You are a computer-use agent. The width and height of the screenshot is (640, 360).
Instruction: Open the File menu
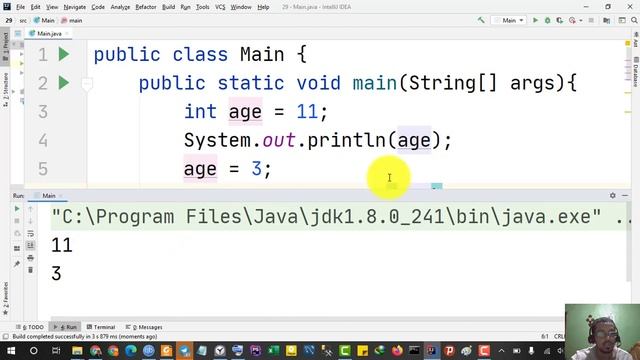click(20, 7)
